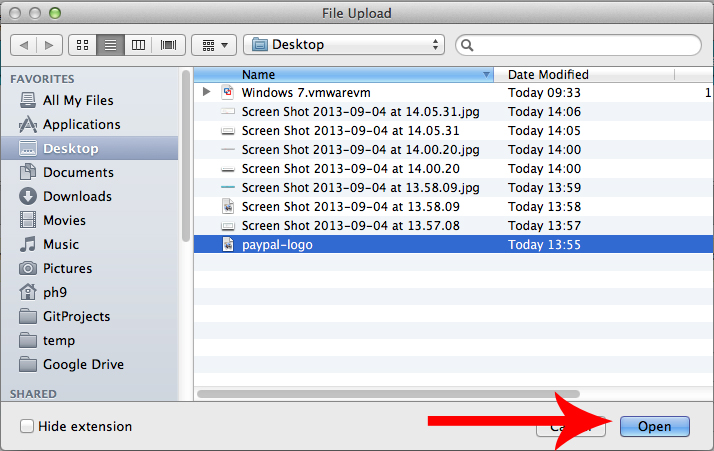Select Music in the sidebar
Image resolution: width=714 pixels, height=451 pixels.
tap(61, 244)
